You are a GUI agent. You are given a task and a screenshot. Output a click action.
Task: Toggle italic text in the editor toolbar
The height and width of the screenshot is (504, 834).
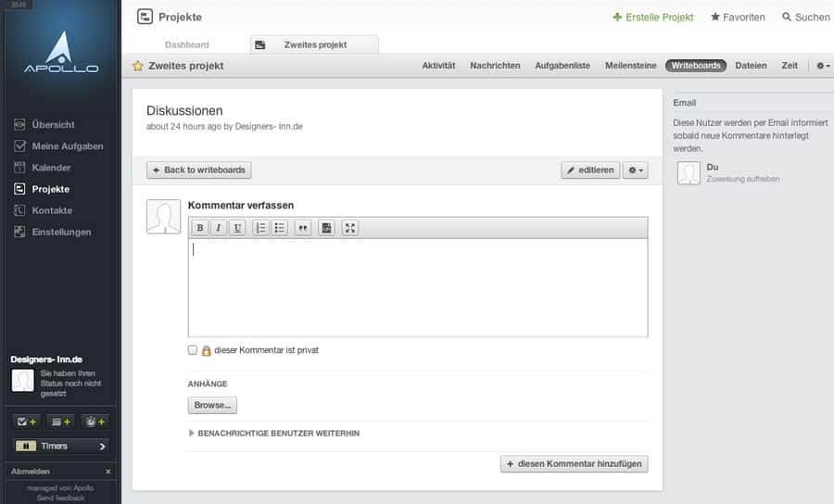point(218,228)
